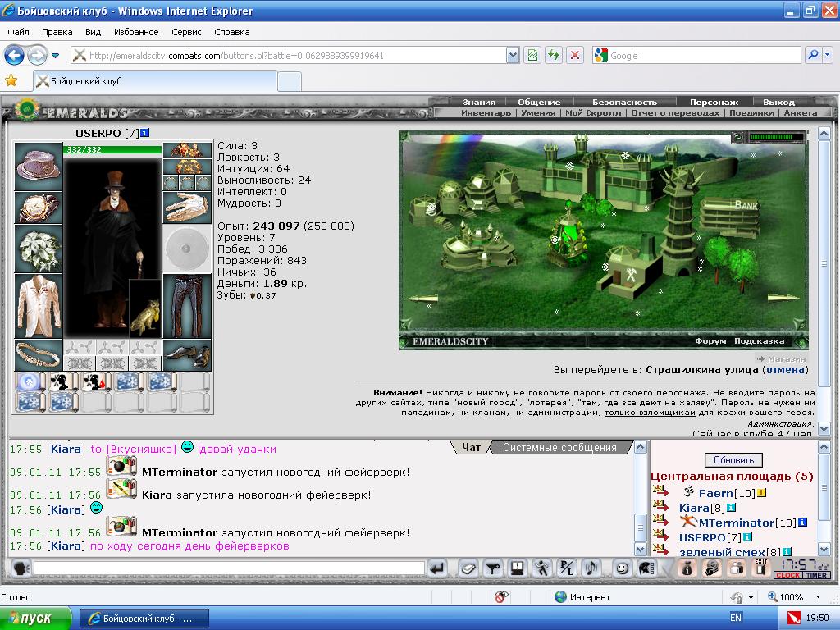Open the Поединки submenu link
Viewport: 840px width, 630px height.
751,112
